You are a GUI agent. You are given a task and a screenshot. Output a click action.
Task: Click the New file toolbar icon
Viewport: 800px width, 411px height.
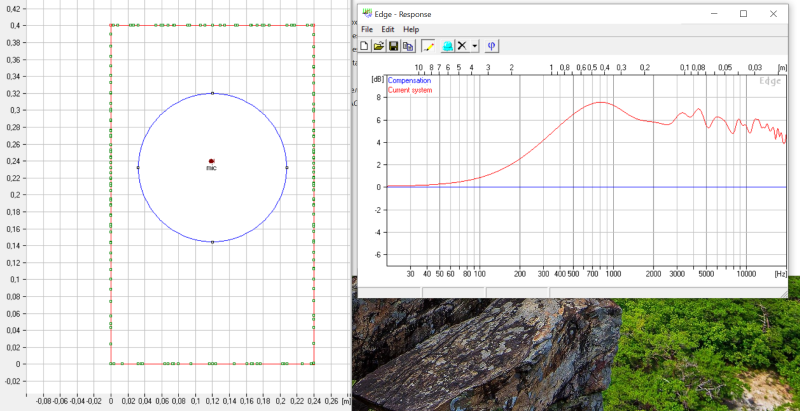pos(364,46)
